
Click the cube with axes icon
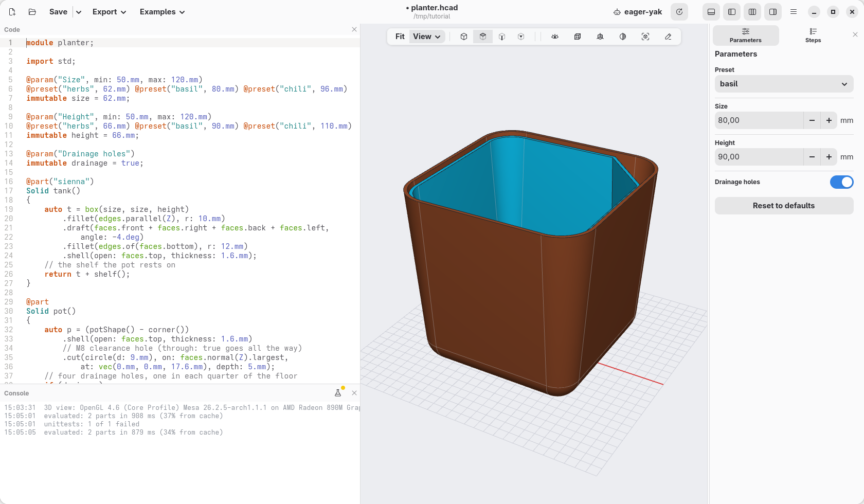(600, 37)
